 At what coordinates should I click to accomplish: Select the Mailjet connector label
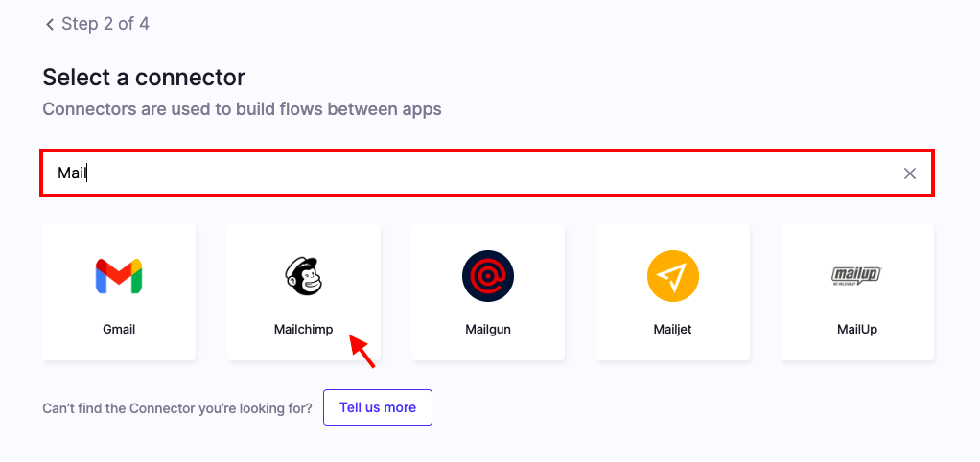tap(672, 329)
